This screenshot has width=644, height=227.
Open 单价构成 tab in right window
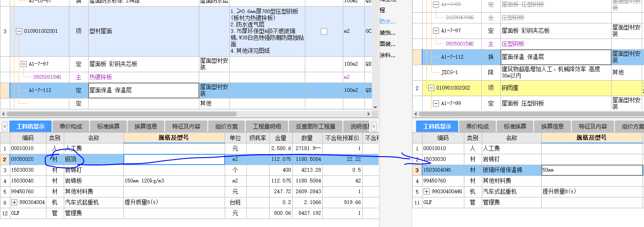point(477,126)
